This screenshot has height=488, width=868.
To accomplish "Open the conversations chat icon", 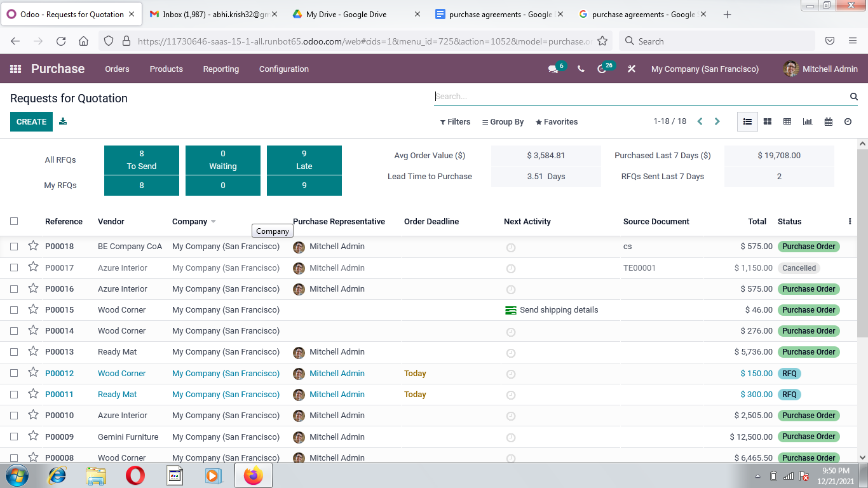I will click(553, 69).
